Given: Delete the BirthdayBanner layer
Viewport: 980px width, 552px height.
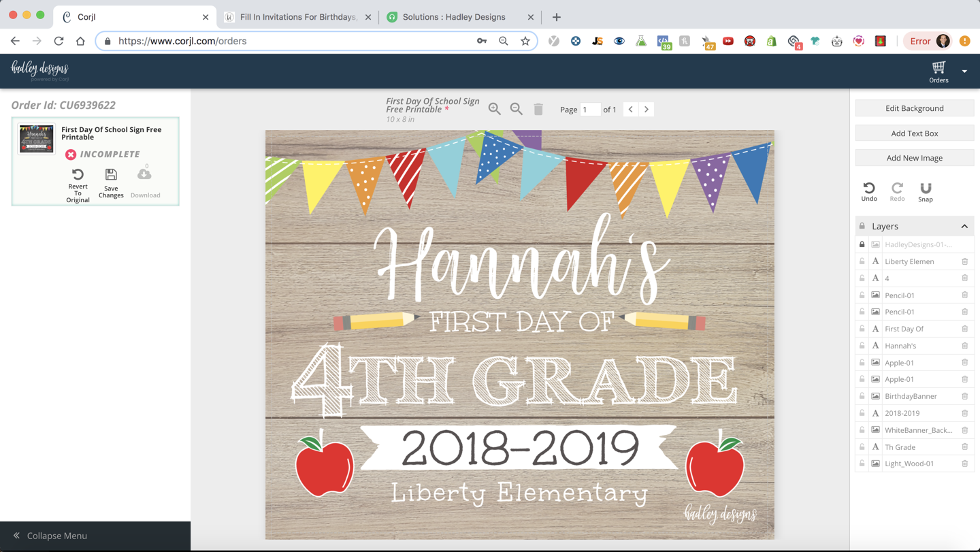Looking at the screenshot, I should click(964, 396).
